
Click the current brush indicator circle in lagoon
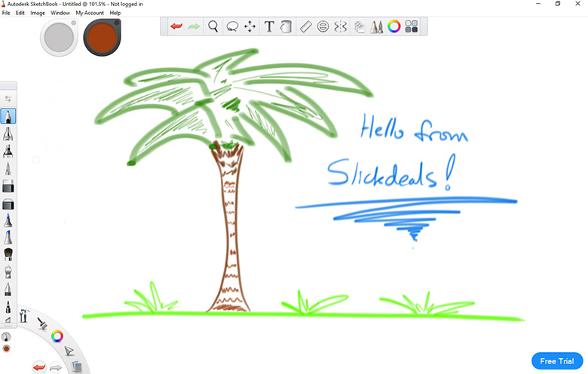click(6, 337)
